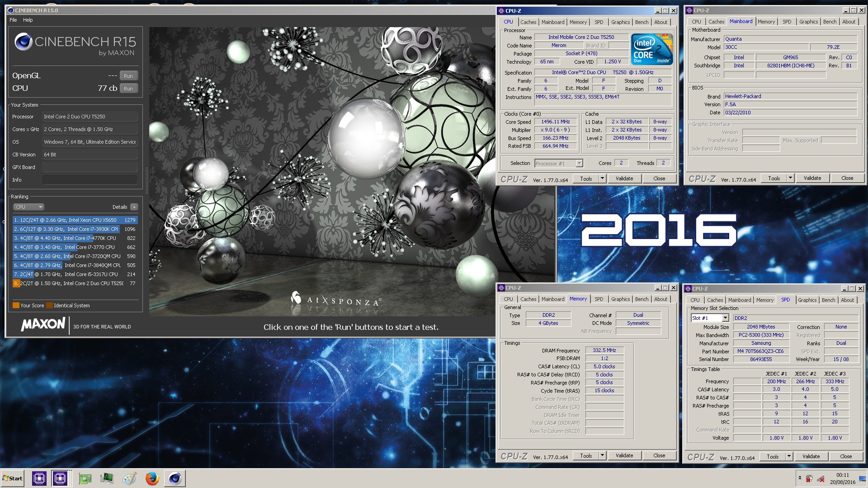868x488 pixels.
Task: Click the Processor field Intel Core 2 Duo CPU T5250
Action: (90, 117)
